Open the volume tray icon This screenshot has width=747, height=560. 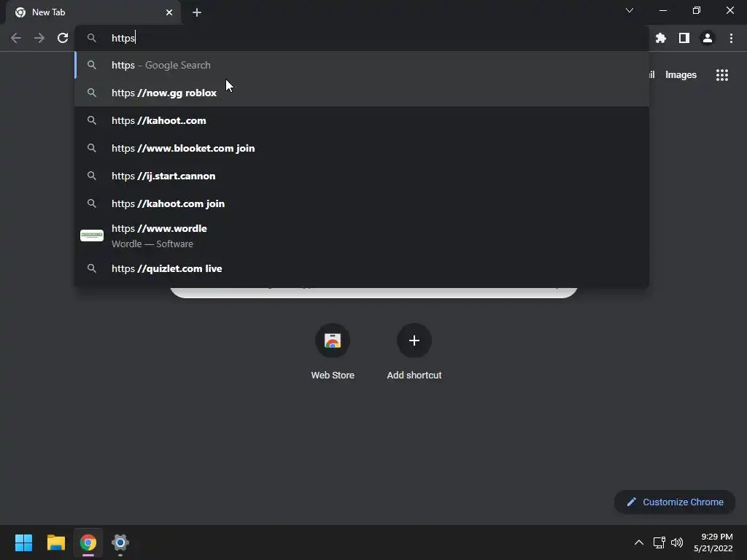coord(677,542)
